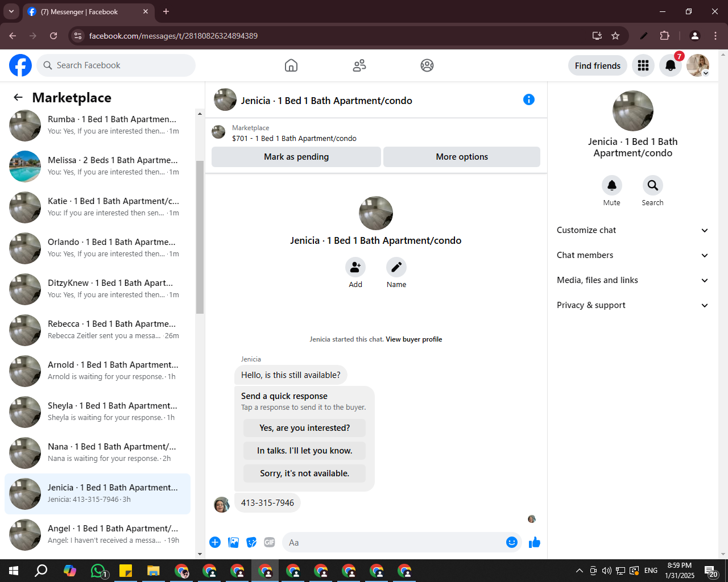The height and width of the screenshot is (582, 728).
Task: Click the Facebook logo icon
Action: coord(20,65)
